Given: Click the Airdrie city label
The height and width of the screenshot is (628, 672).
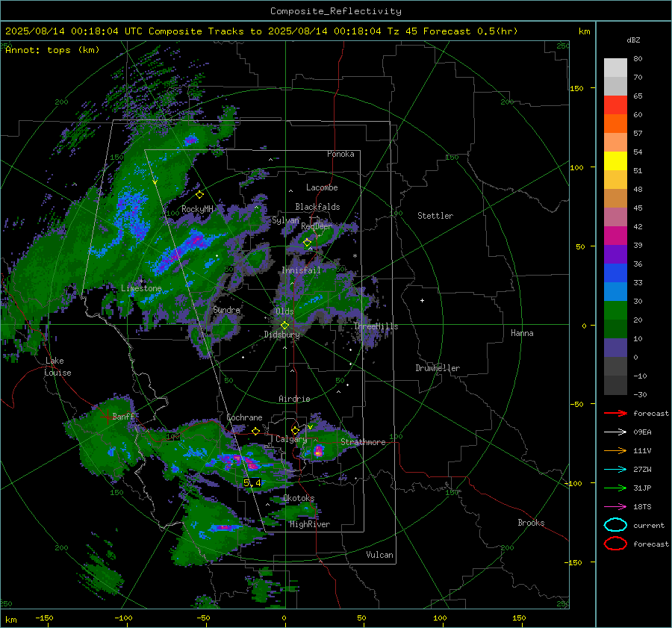Looking at the screenshot, I should (x=294, y=399).
